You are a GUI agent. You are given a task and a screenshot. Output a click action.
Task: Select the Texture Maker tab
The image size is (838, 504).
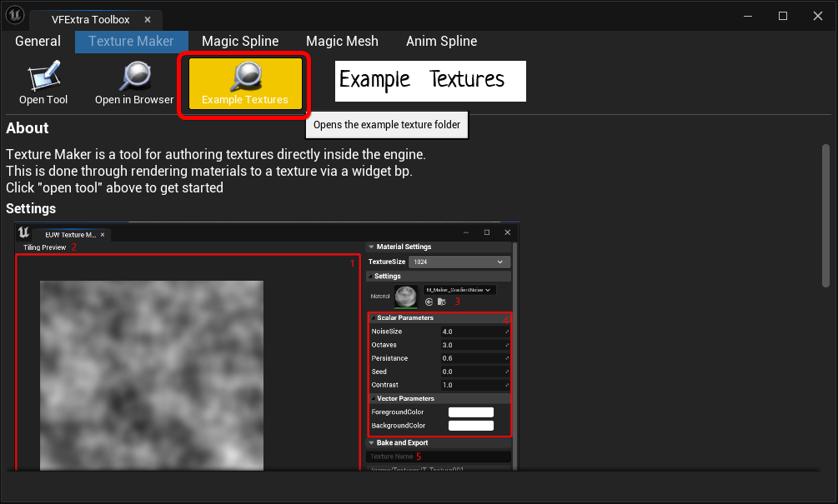coord(131,41)
